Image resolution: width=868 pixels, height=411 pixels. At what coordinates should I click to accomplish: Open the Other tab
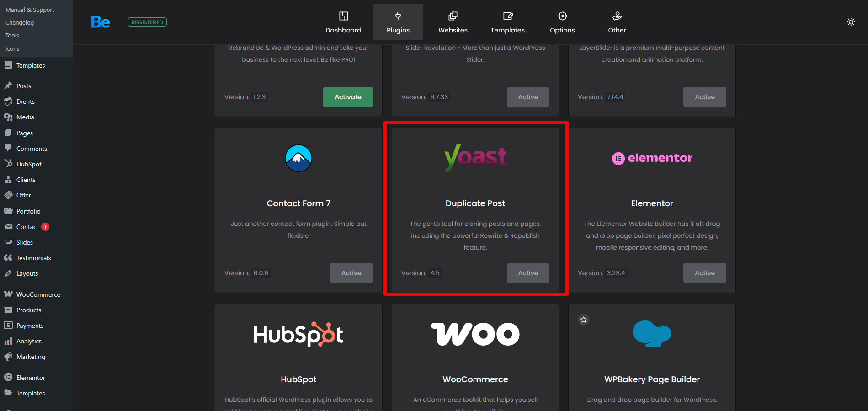(x=617, y=22)
